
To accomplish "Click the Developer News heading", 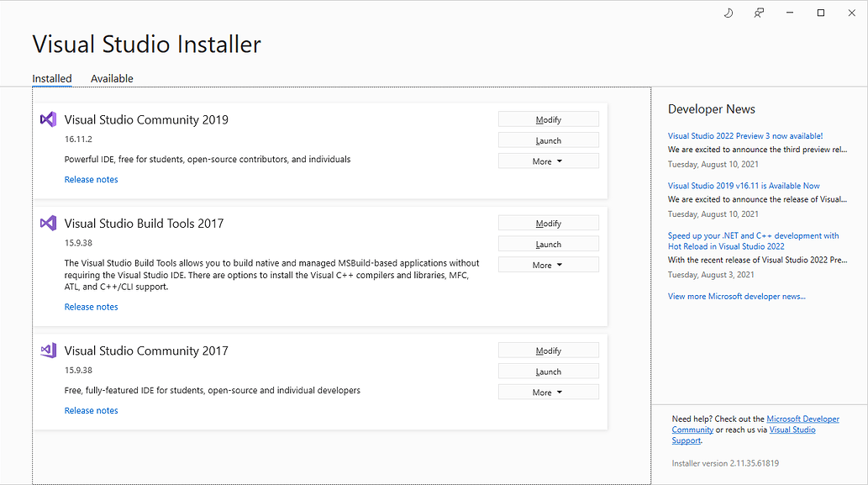I will (x=712, y=109).
